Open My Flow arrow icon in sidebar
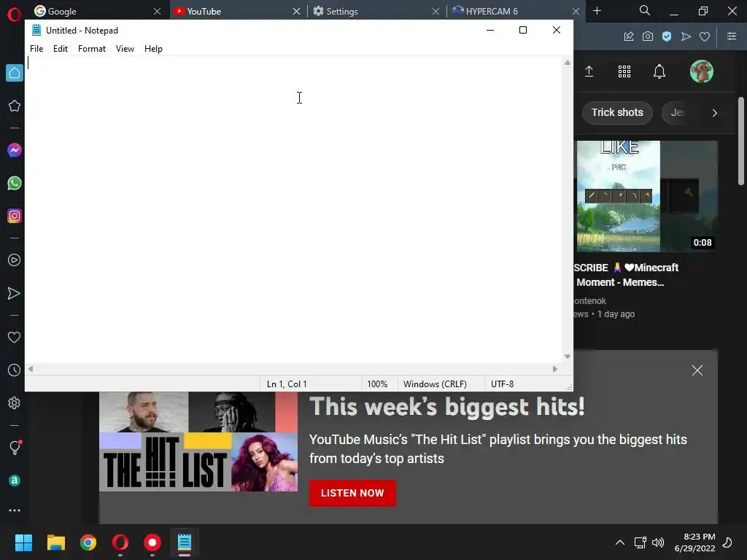The height and width of the screenshot is (560, 747). (x=15, y=293)
